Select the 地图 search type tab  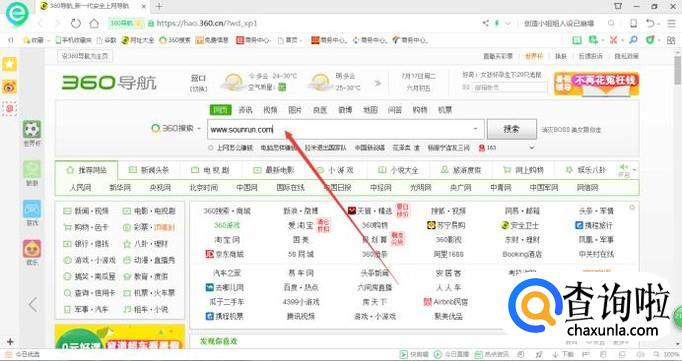(370, 110)
